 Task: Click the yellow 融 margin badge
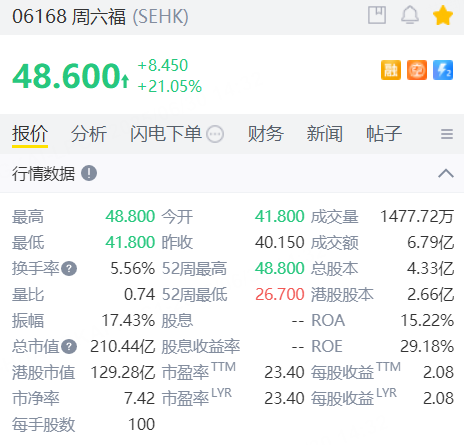[x=391, y=70]
